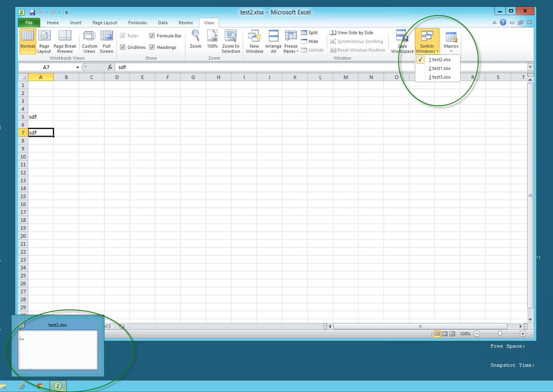Open Custom Views dialog
553x392 pixels.
pos(89,41)
